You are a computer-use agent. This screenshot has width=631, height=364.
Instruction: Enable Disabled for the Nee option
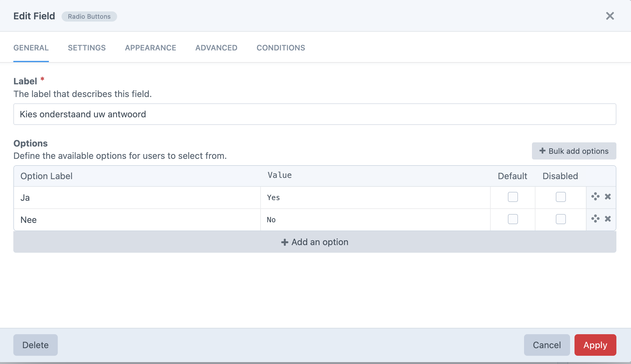pyautogui.click(x=561, y=219)
